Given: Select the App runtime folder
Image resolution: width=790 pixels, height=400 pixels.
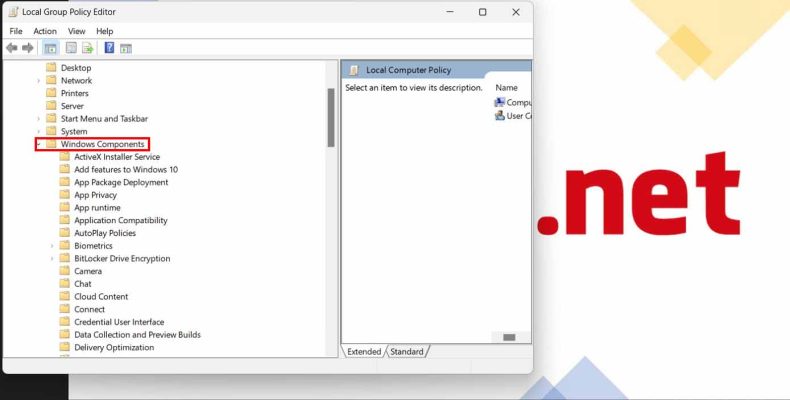Looking at the screenshot, I should 97,208.
